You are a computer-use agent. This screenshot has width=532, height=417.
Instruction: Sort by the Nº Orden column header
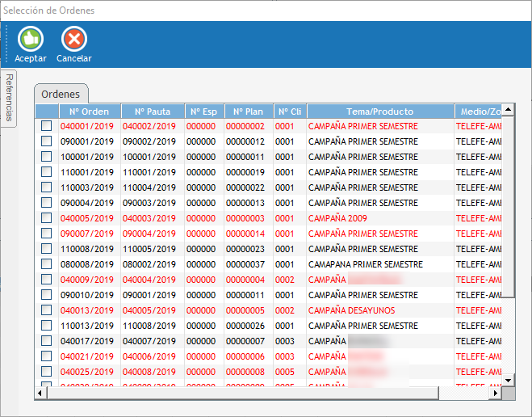tap(89, 112)
